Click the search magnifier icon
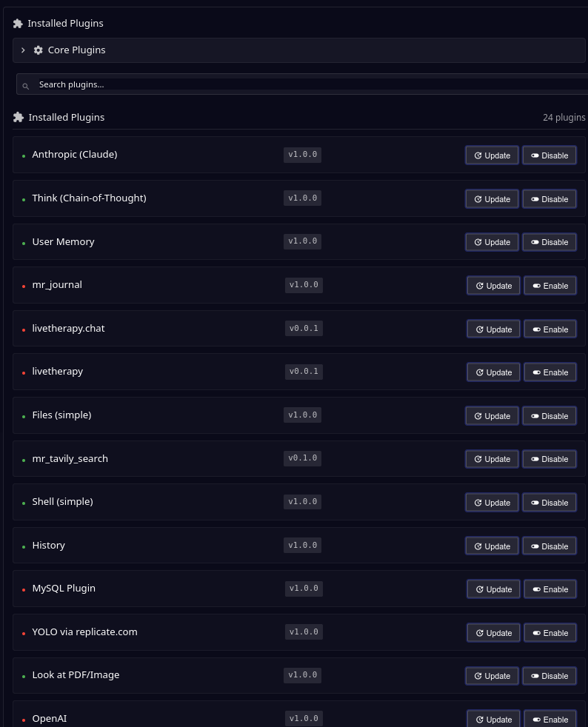This screenshot has width=588, height=727. point(26,86)
